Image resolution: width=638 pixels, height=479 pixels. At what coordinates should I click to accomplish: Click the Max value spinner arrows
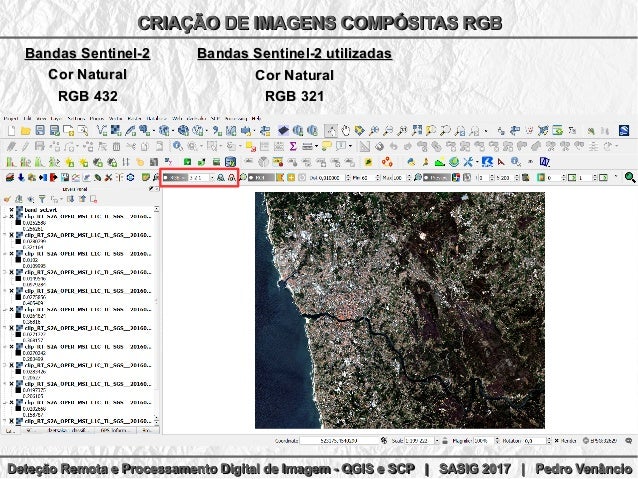pos(410,178)
